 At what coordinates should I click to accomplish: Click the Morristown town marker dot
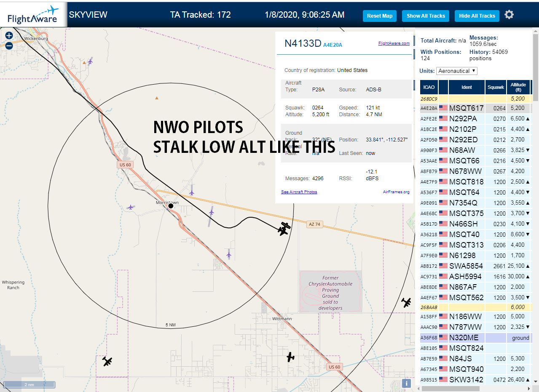(171, 206)
